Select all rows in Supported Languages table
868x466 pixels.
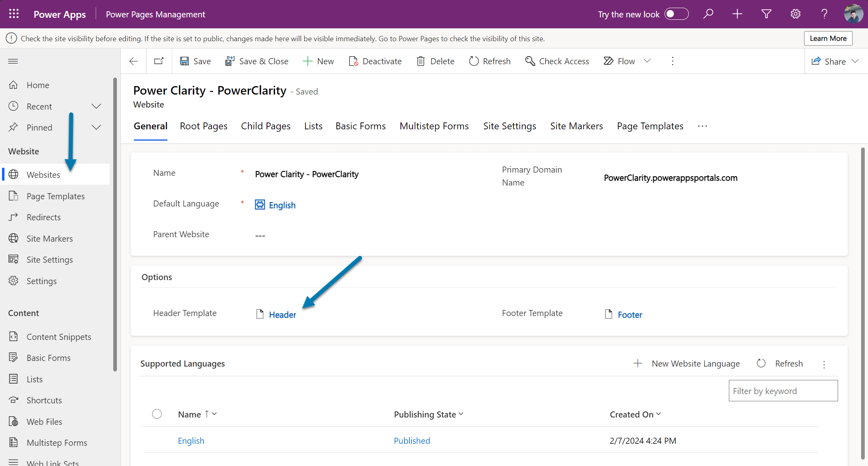[x=157, y=414]
